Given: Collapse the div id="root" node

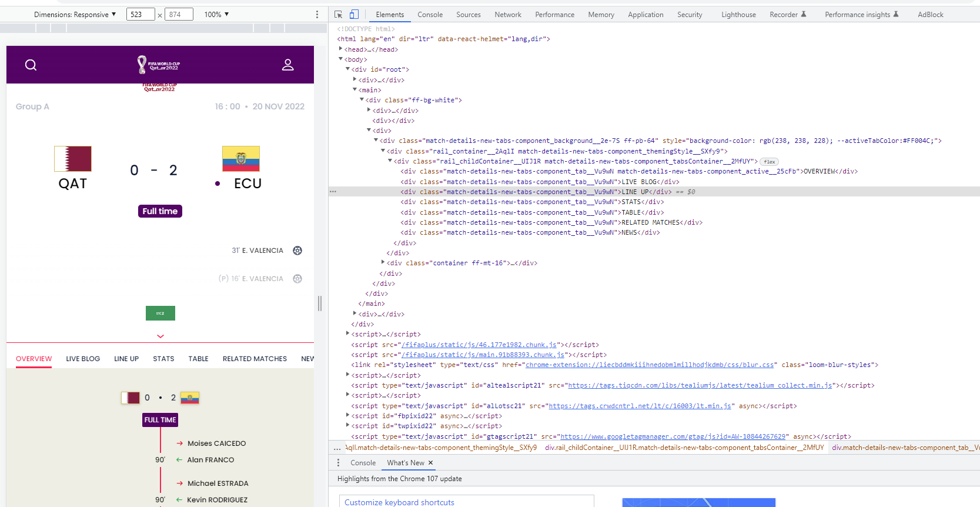Looking at the screenshot, I should coord(348,69).
